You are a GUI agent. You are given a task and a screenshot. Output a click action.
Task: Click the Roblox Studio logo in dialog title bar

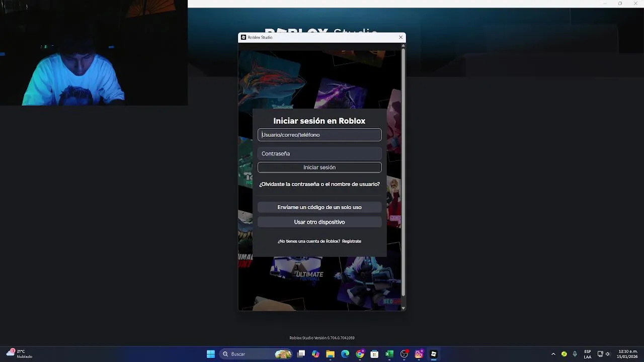coord(244,37)
